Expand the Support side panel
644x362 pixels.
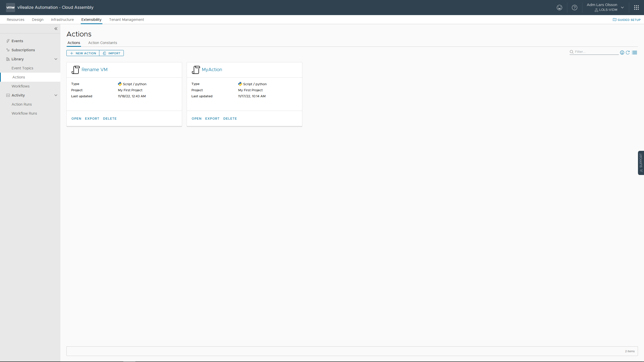641,163
